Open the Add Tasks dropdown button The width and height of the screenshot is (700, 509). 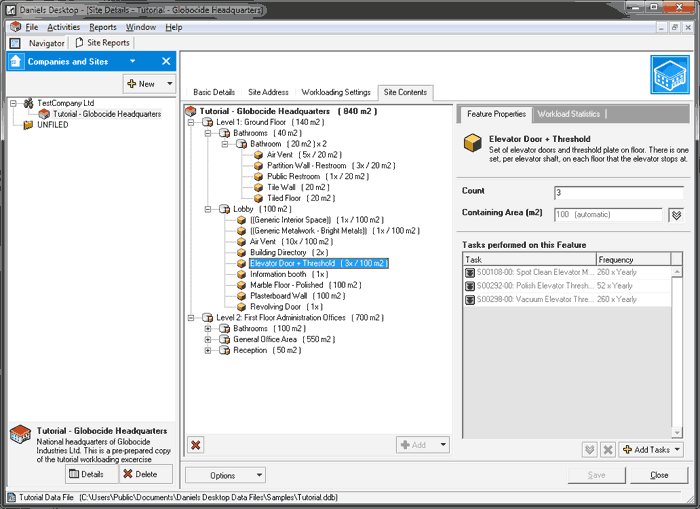click(651, 450)
